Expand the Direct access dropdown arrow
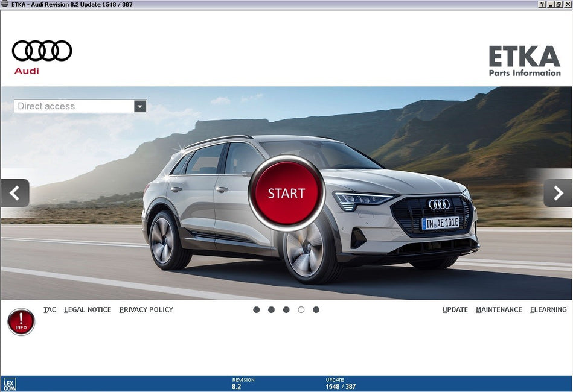This screenshot has height=392, width=573. point(140,106)
